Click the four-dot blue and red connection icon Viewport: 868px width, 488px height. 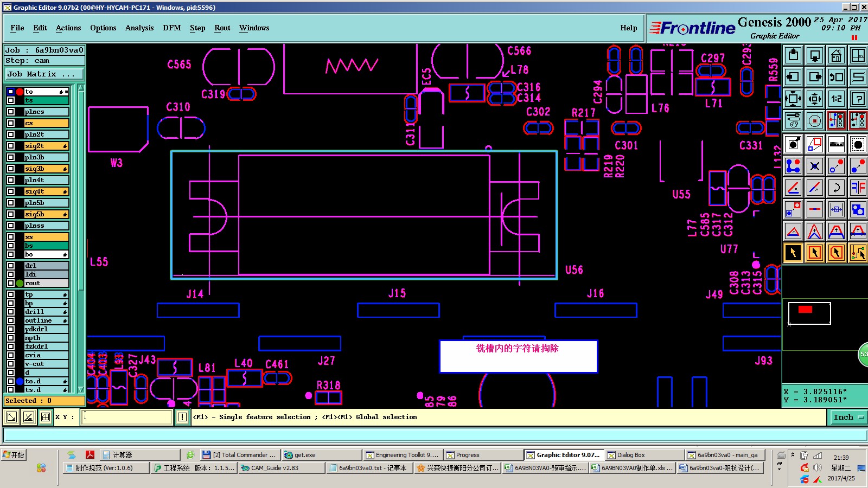click(793, 166)
